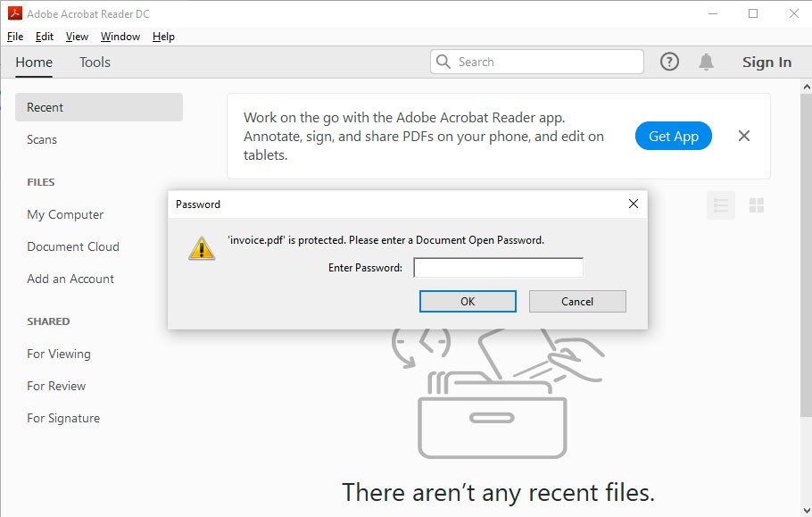812x517 pixels.
Task: Click Add an Account
Action: click(x=70, y=279)
